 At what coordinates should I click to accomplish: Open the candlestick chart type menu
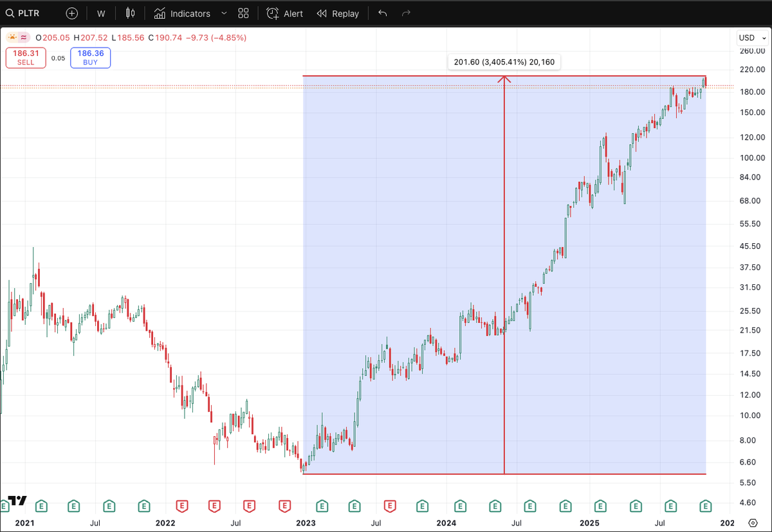tap(131, 14)
